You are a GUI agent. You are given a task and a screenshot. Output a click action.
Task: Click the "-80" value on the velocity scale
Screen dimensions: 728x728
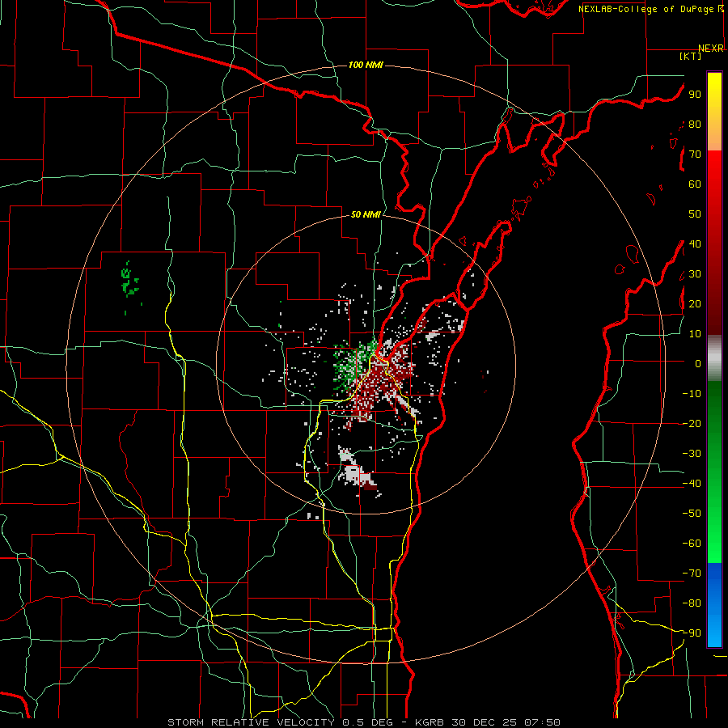(692, 603)
